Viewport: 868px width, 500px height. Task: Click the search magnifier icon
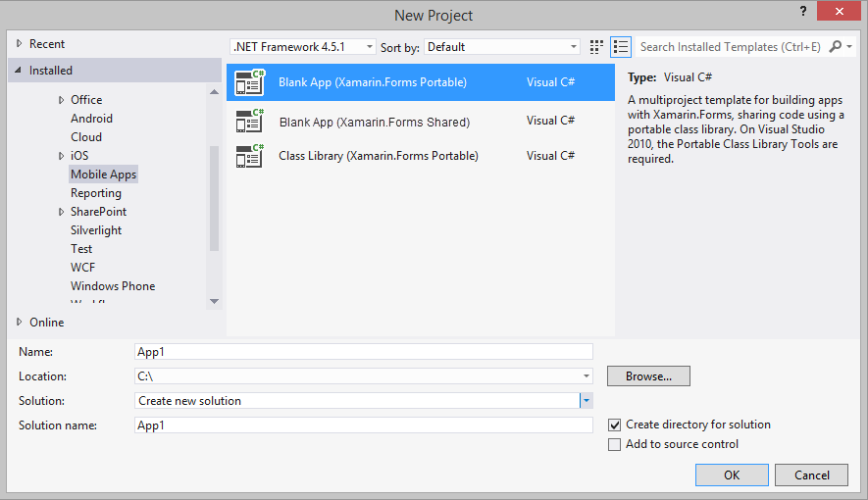tap(836, 47)
